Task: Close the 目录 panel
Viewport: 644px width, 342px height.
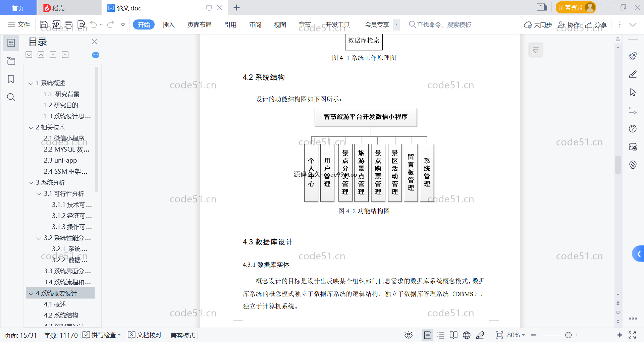Action: pos(94,42)
